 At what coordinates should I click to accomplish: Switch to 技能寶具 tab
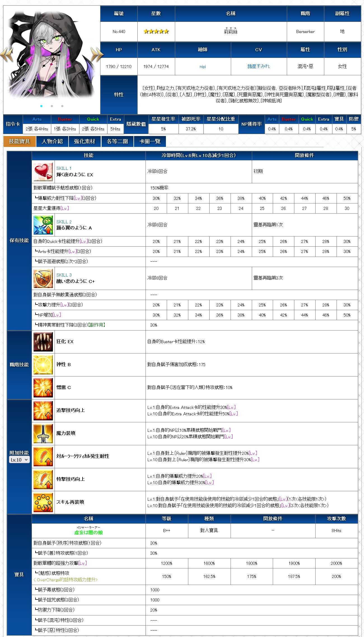(x=20, y=141)
